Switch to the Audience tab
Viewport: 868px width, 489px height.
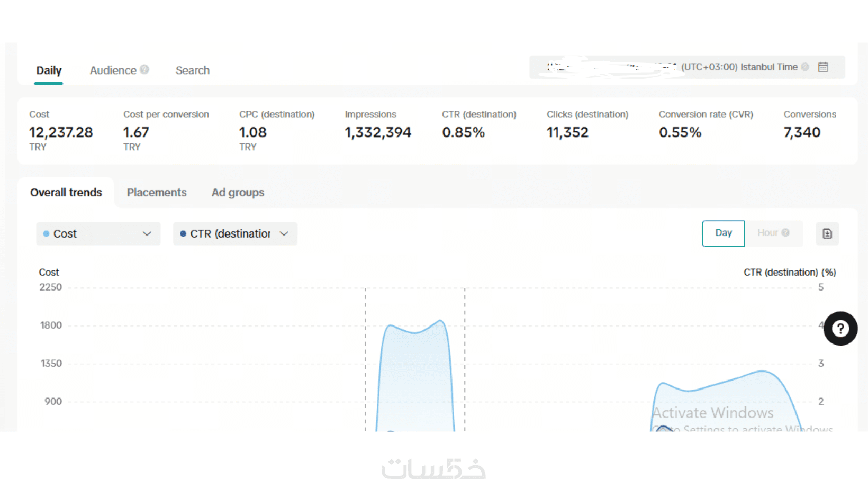point(113,70)
